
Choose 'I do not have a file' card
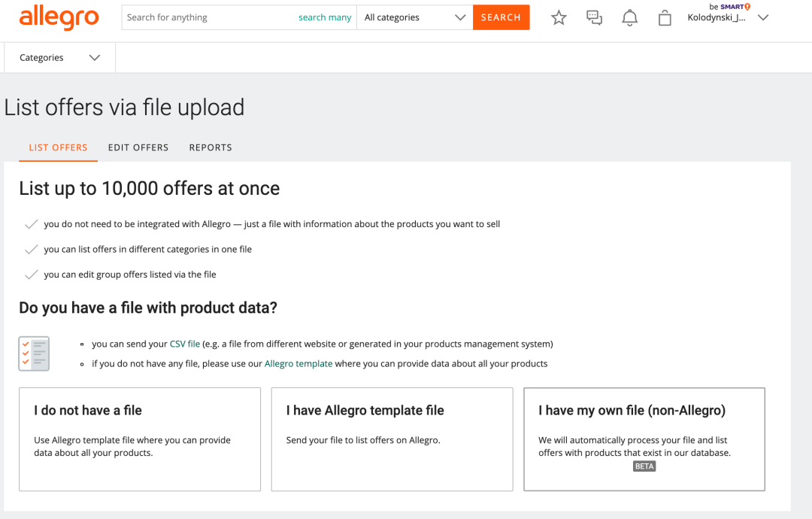point(140,439)
